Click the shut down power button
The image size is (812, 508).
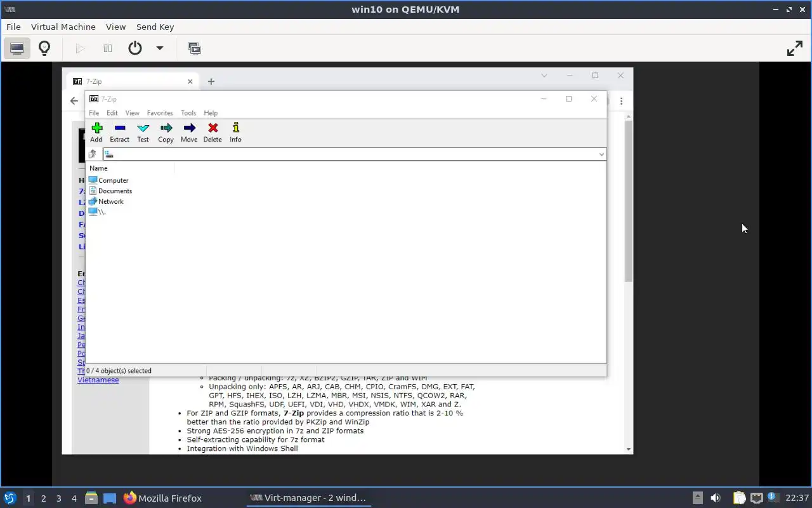[x=135, y=48]
